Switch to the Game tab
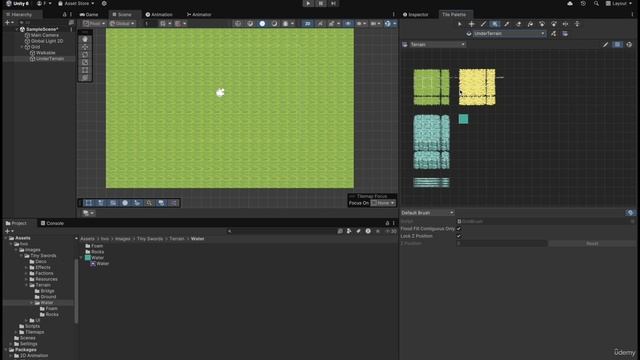Image resolution: width=640 pixels, height=360 pixels. 89,14
